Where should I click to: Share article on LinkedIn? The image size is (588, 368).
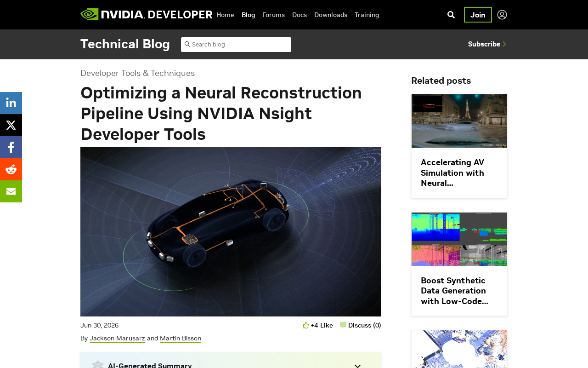pos(11,103)
